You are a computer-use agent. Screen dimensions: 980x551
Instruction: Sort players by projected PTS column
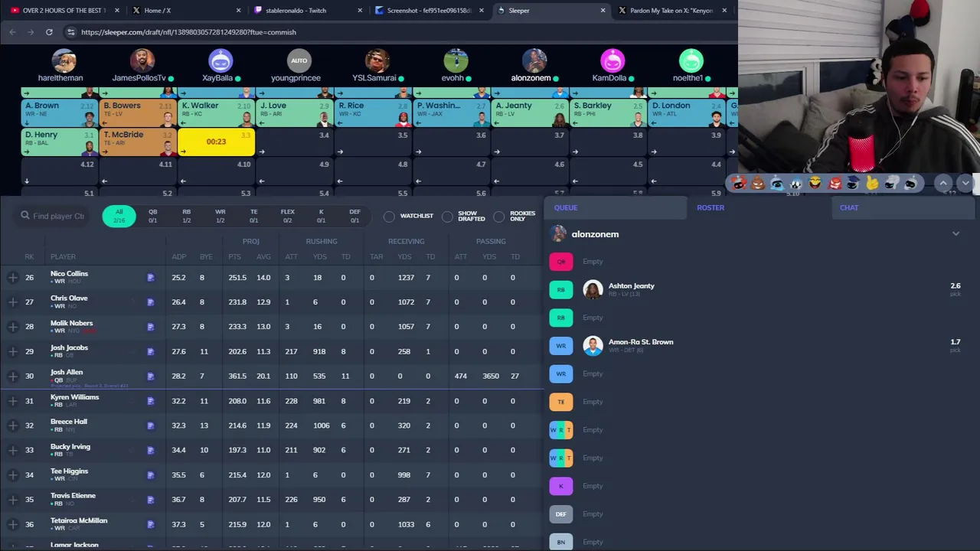[234, 256]
